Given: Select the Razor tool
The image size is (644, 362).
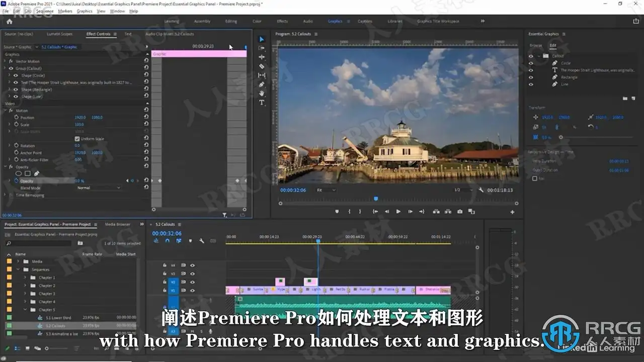Looking at the screenshot, I should [262, 66].
